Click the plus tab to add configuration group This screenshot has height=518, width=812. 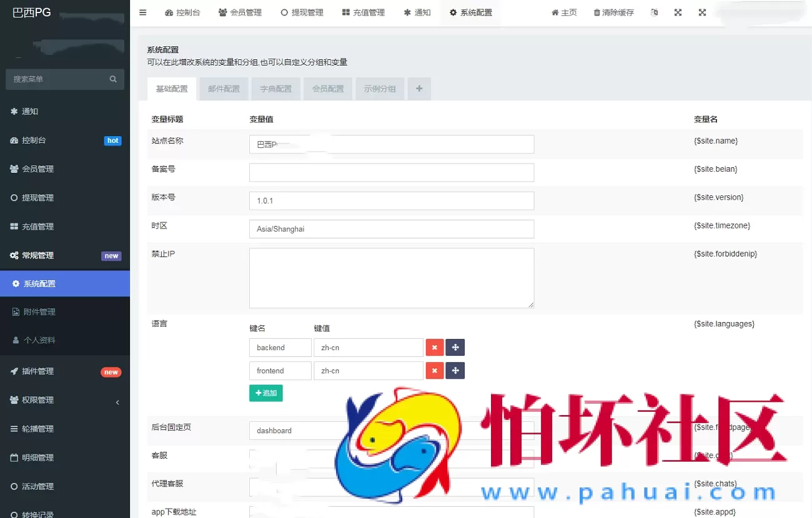pos(418,89)
